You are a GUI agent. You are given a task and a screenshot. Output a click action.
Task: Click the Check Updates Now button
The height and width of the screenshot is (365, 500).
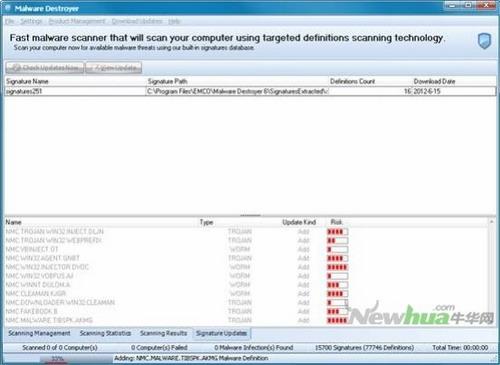pos(45,68)
